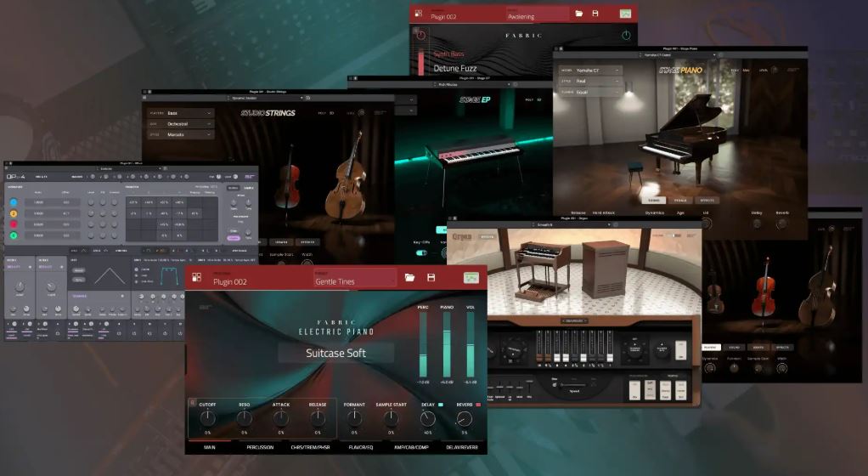Open the grid menu icon in Gentle Tines window
This screenshot has height=476, width=868.
tap(196, 277)
